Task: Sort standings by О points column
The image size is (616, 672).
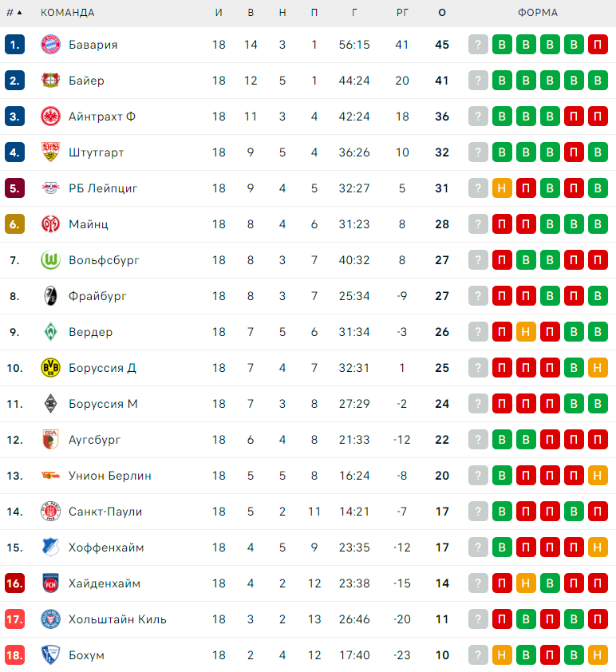Action: (x=442, y=13)
